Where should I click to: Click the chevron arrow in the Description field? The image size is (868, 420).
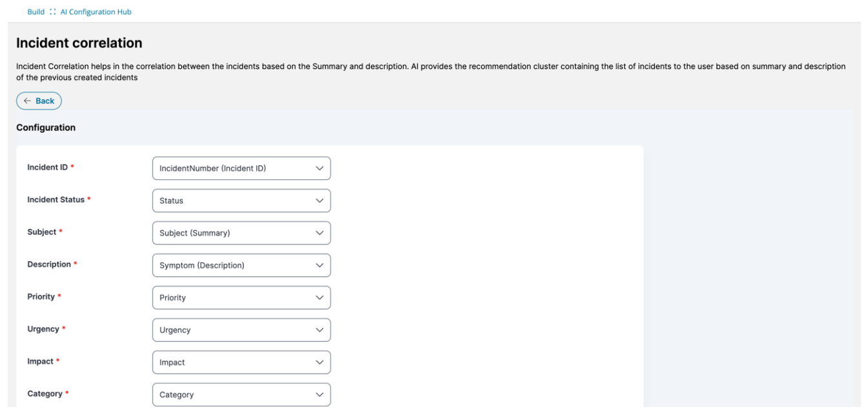(319, 265)
